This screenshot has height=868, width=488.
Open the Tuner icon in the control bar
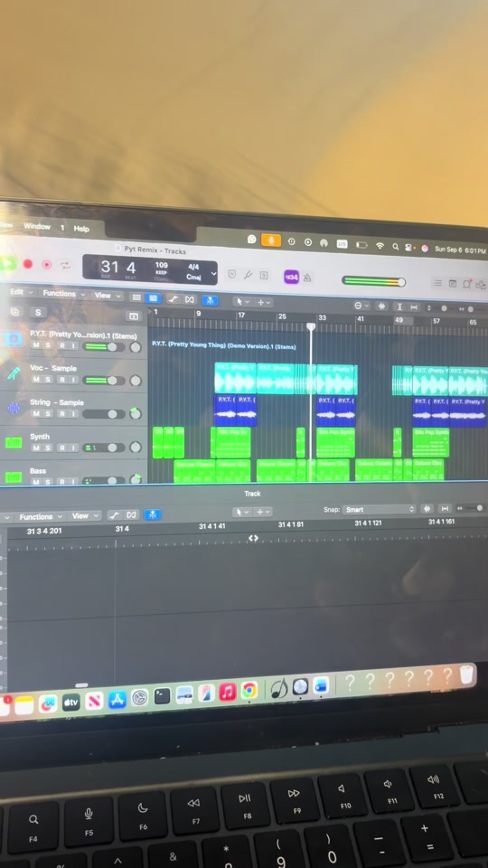248,275
